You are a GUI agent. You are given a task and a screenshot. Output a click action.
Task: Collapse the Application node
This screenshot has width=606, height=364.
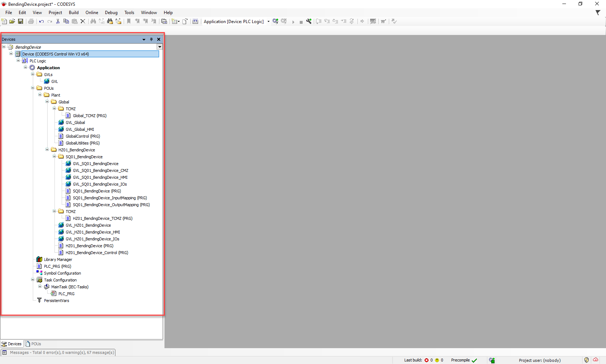tap(25, 67)
